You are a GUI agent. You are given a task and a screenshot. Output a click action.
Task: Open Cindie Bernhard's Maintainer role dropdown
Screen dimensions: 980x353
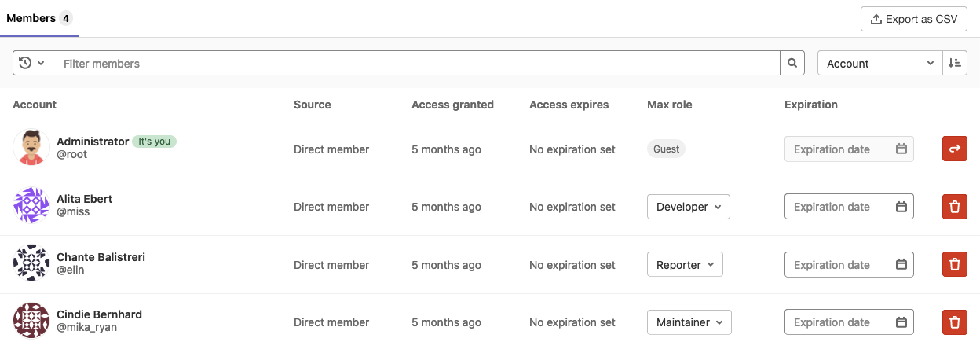[x=689, y=322]
